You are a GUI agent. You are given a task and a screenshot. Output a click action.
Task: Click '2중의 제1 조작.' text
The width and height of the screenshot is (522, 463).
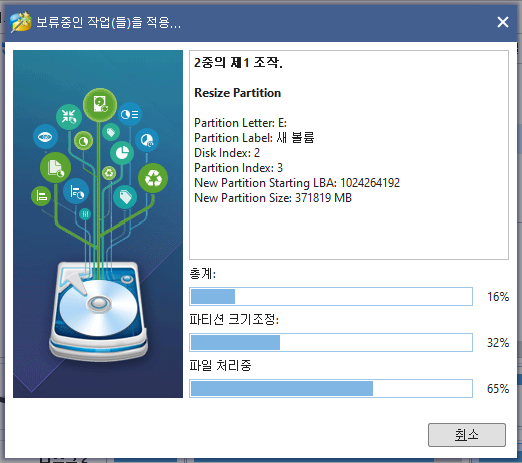pos(238,62)
